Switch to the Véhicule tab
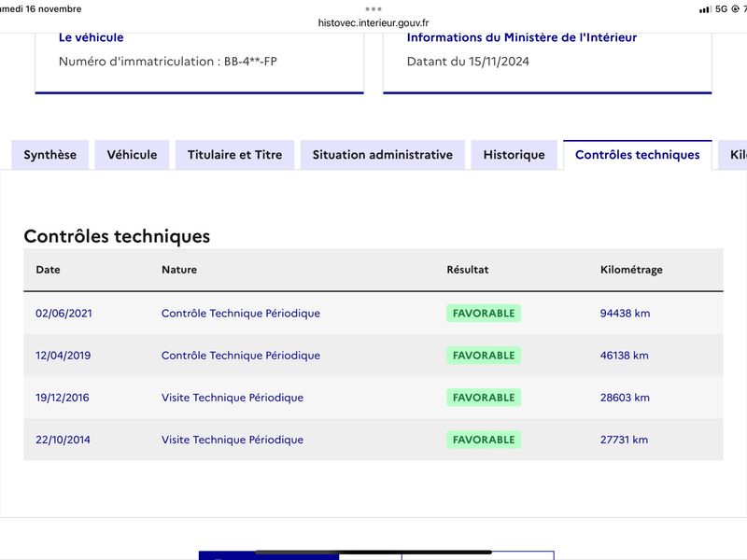747x560 pixels. [x=132, y=155]
